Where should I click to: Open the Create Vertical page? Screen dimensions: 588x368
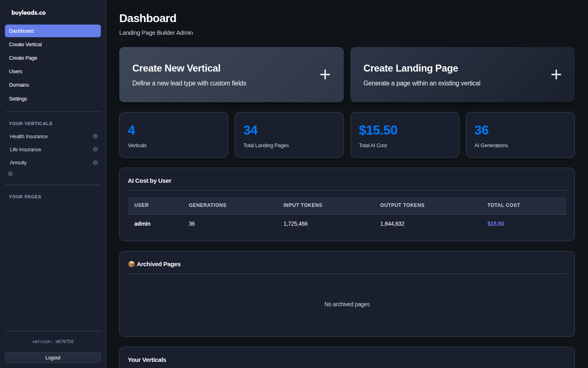click(25, 44)
